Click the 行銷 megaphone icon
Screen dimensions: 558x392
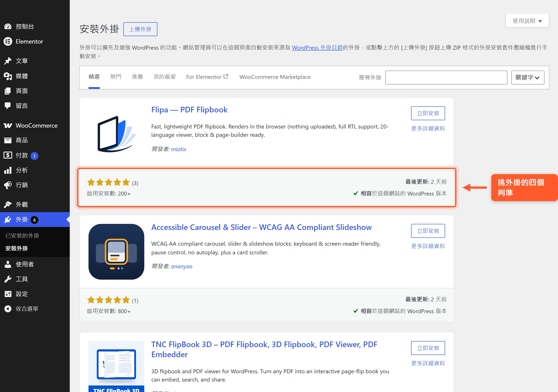pyautogui.click(x=8, y=185)
